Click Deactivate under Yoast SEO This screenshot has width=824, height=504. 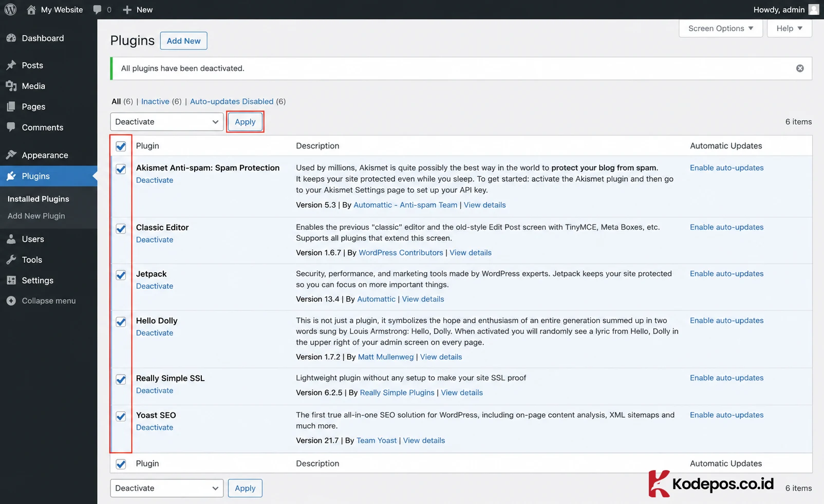coord(155,427)
